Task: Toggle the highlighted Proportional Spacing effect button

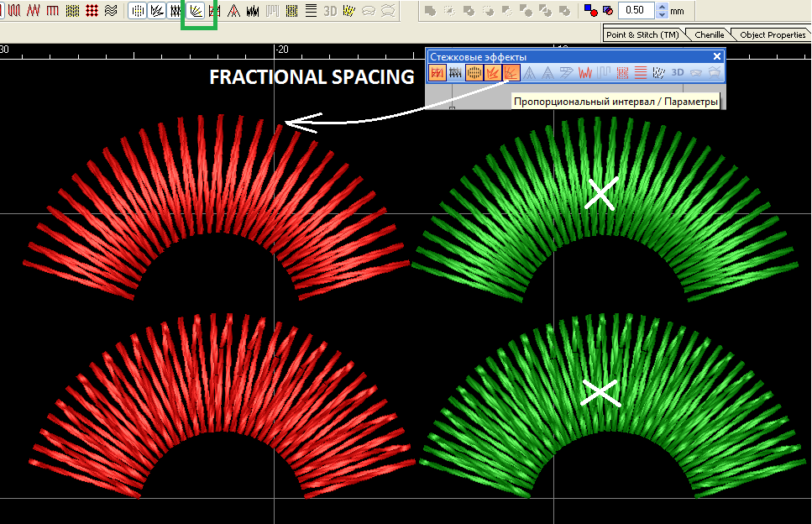Action: (x=511, y=73)
